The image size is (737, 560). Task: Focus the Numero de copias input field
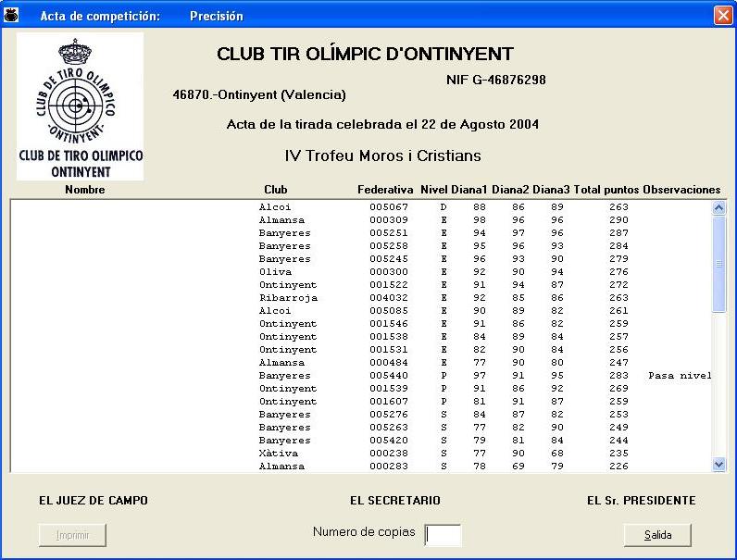coord(443,534)
